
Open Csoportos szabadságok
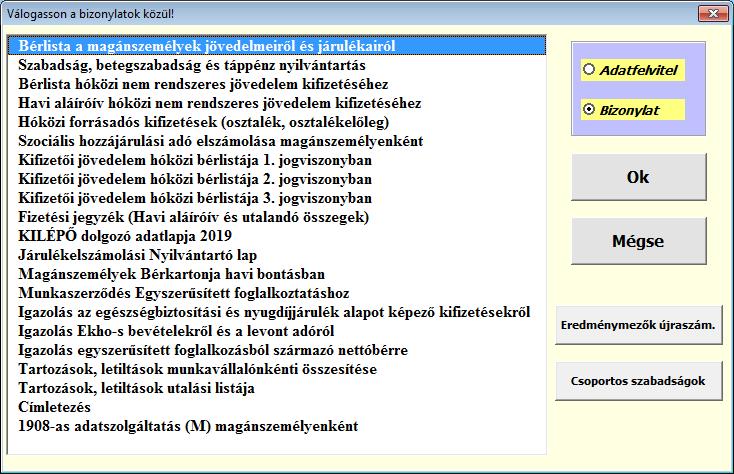point(639,381)
